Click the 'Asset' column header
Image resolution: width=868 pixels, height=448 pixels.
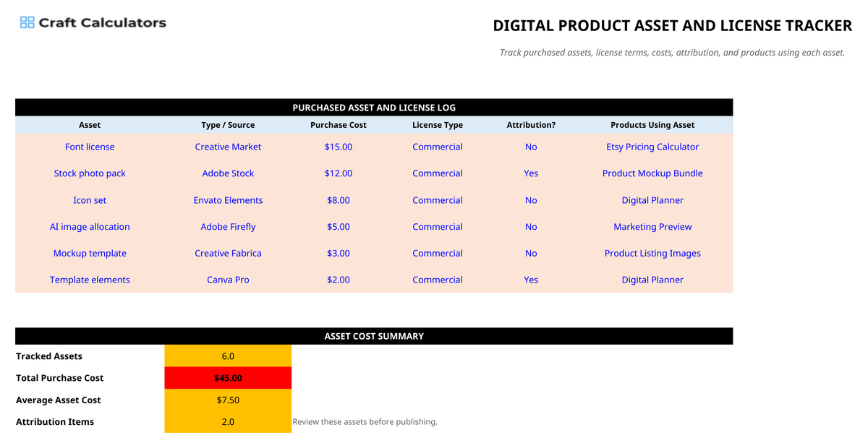click(x=90, y=125)
